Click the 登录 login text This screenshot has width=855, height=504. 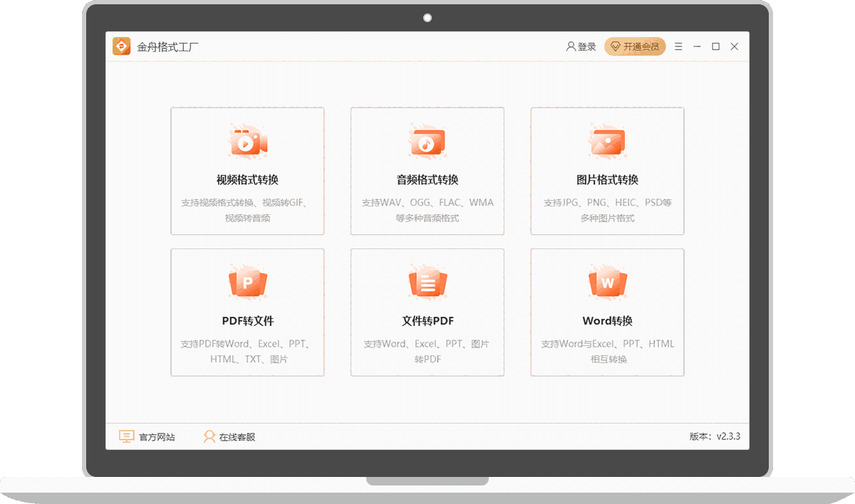coord(587,46)
